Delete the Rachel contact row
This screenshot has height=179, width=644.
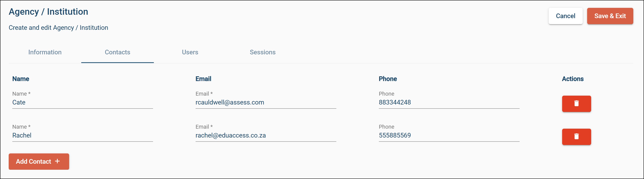(x=576, y=137)
